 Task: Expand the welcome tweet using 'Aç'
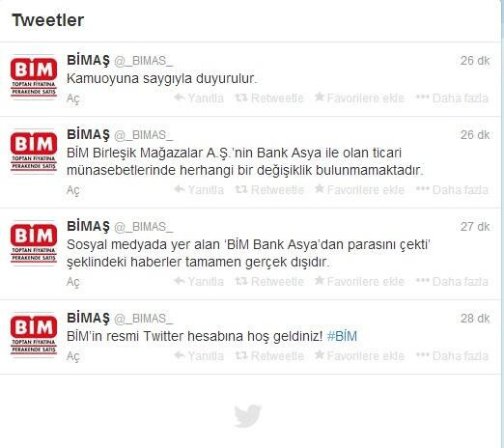tap(72, 356)
